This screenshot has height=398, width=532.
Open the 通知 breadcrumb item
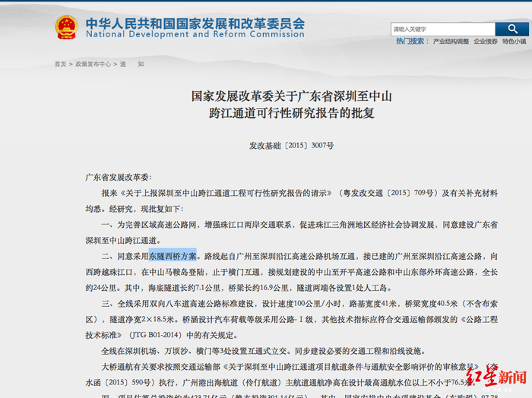tap(131, 64)
